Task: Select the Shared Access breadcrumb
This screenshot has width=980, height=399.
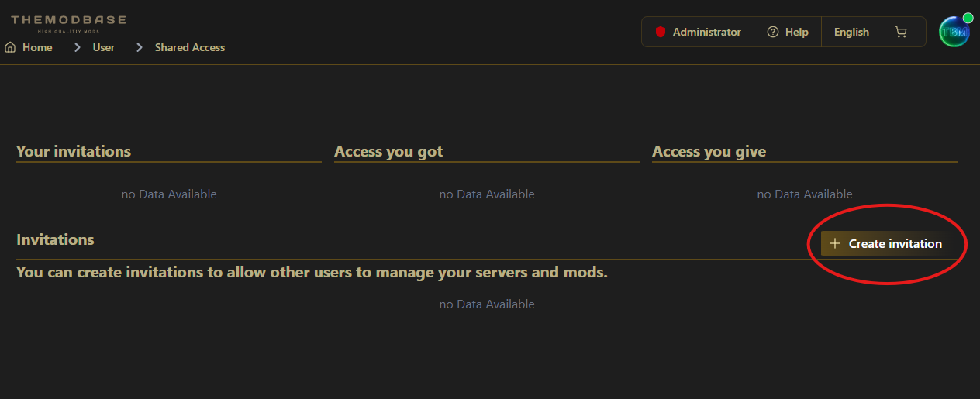Action: (190, 47)
